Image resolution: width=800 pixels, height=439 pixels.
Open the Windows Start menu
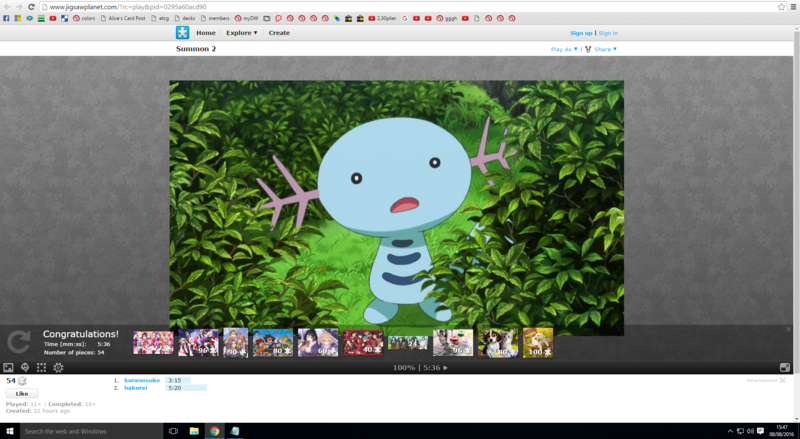point(9,431)
